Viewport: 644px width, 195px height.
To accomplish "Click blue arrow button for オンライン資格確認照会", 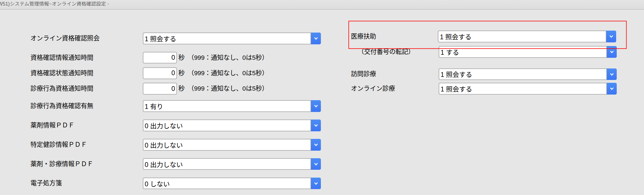I will 316,38.
